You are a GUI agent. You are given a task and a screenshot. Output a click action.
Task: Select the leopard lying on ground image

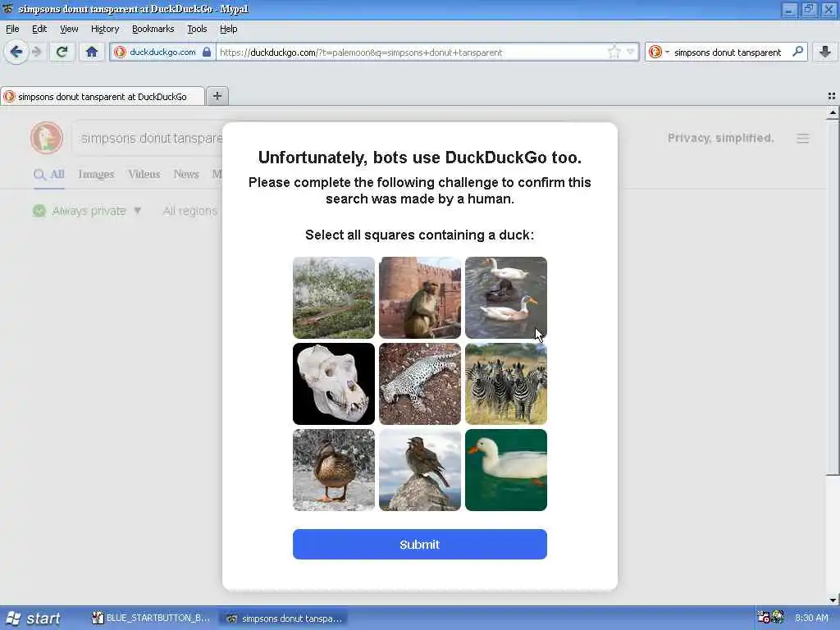click(x=420, y=384)
